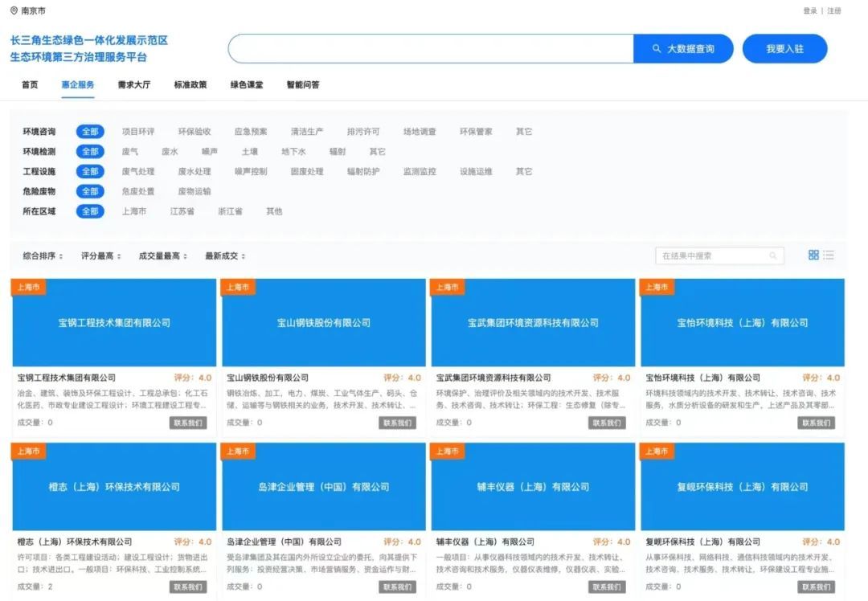The width and height of the screenshot is (868, 601).
Task: Select 全部 in 危险废物 row
Action: [x=90, y=191]
